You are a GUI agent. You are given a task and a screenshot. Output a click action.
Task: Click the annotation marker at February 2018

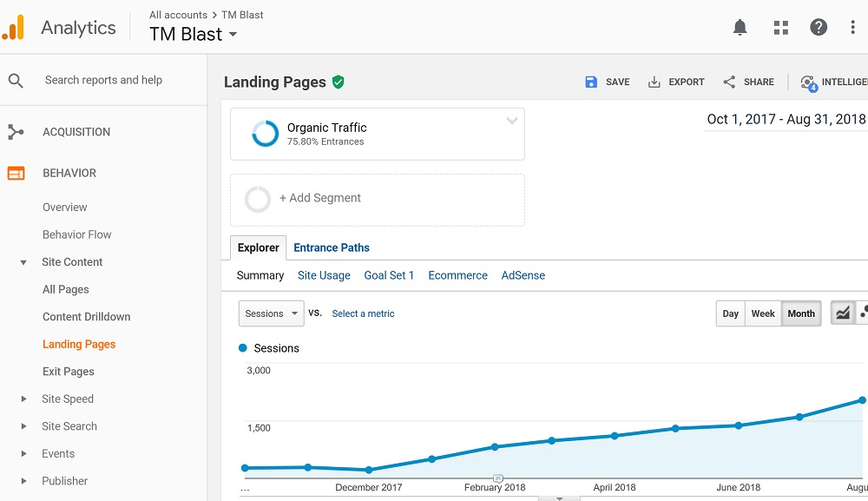498,478
